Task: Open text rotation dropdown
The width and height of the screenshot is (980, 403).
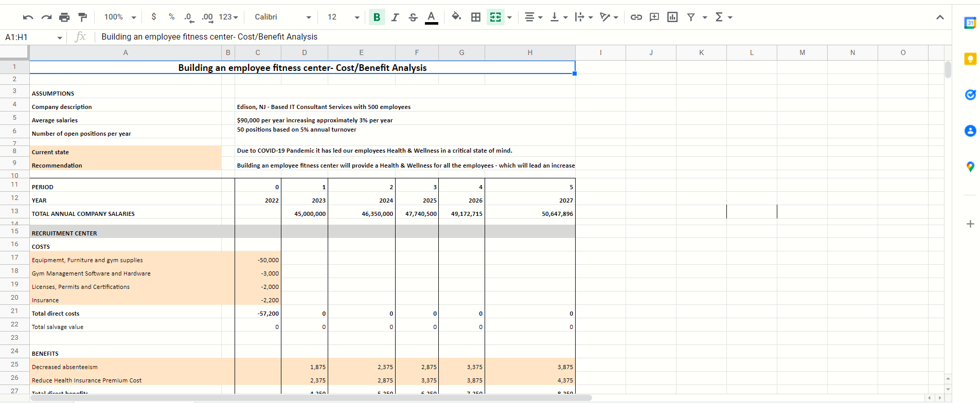Action: 609,17
